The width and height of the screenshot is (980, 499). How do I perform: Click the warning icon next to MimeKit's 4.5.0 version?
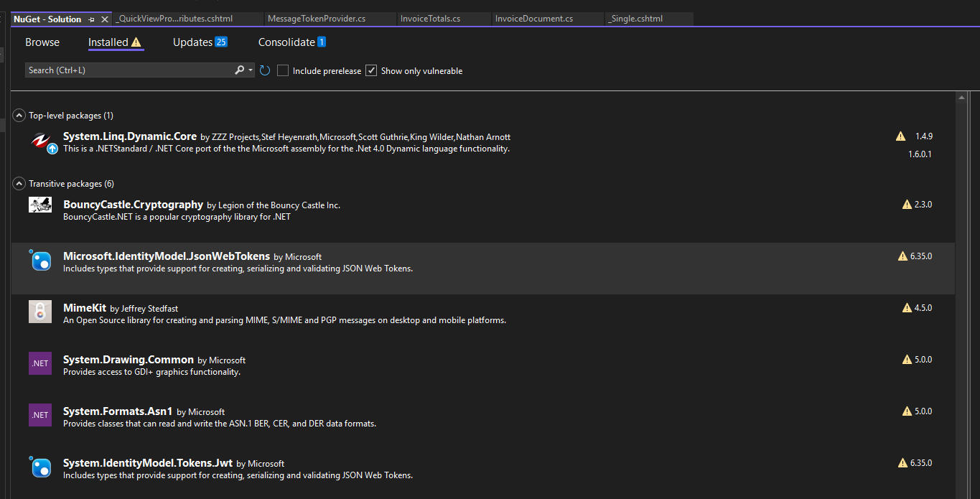tap(906, 307)
